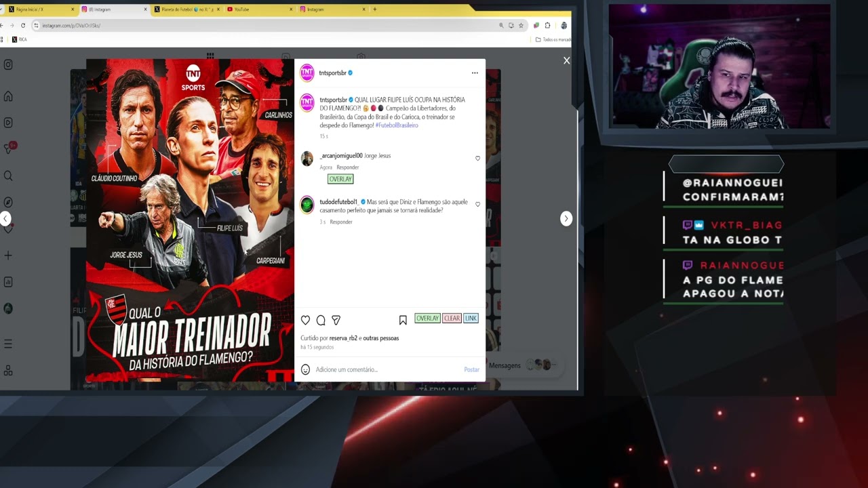Like the _arcanjomiguel00 comment
The width and height of the screenshot is (868, 488).
click(x=477, y=159)
